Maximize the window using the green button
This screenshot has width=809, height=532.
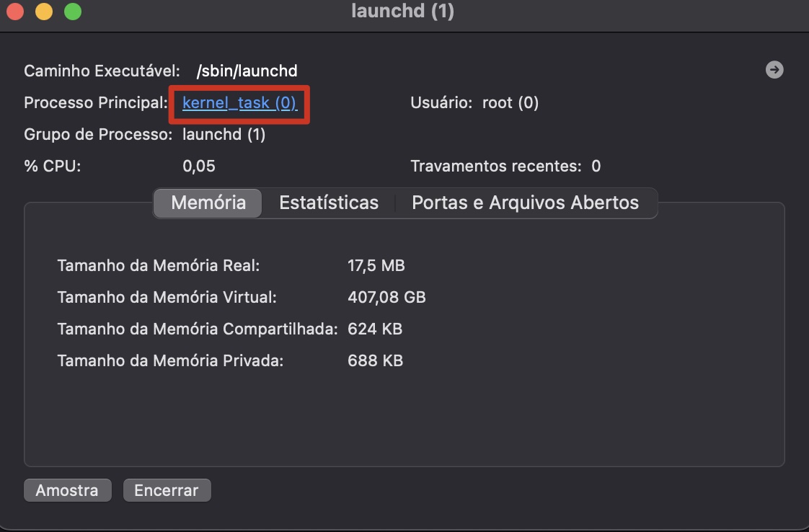coord(73,12)
